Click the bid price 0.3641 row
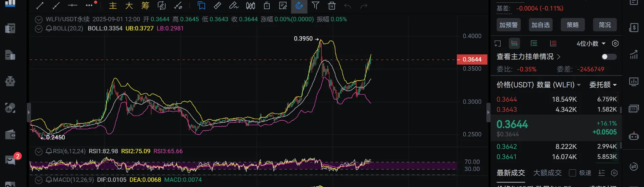The width and height of the screenshot is (644, 187). 556,157
